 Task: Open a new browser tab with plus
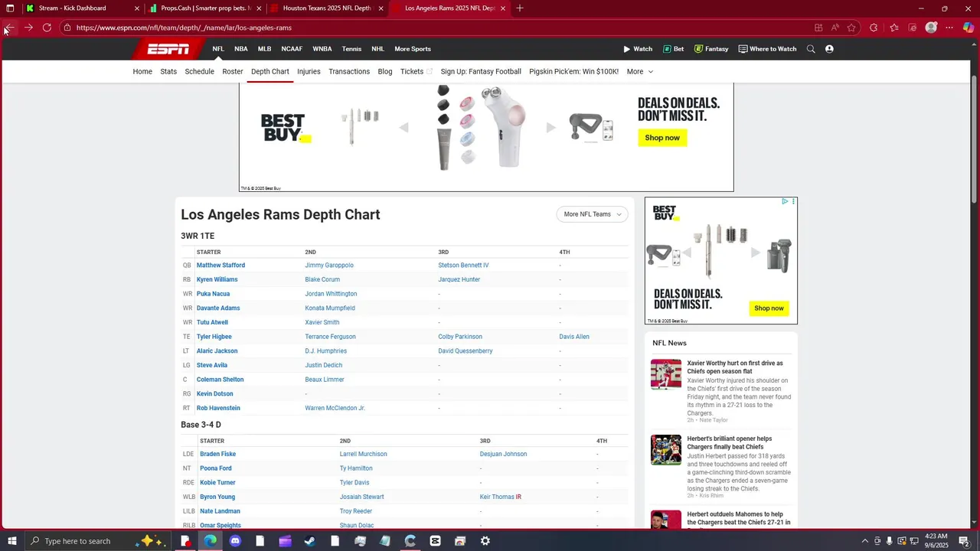coord(520,8)
